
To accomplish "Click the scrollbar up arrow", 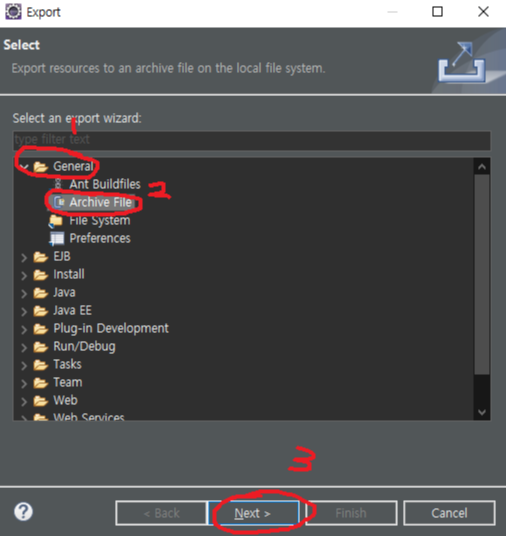I will (x=482, y=167).
